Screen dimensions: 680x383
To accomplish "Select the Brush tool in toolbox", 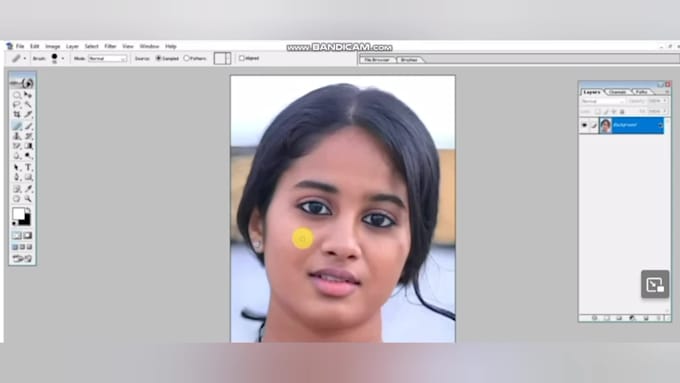I will [28, 126].
